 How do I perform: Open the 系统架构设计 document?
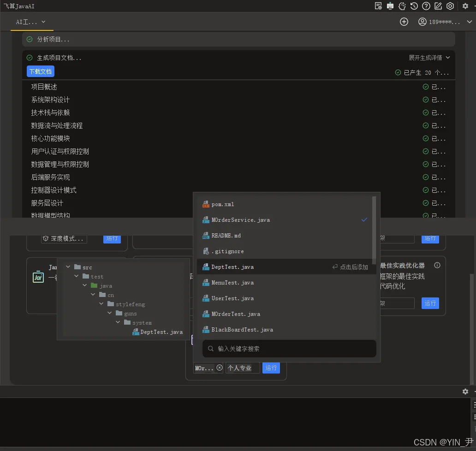pyautogui.click(x=50, y=100)
